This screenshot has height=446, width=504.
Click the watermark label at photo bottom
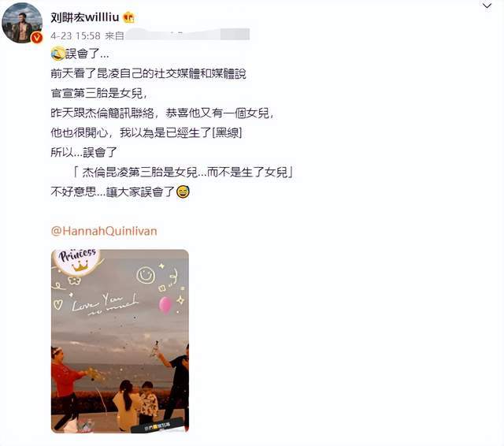(x=157, y=426)
